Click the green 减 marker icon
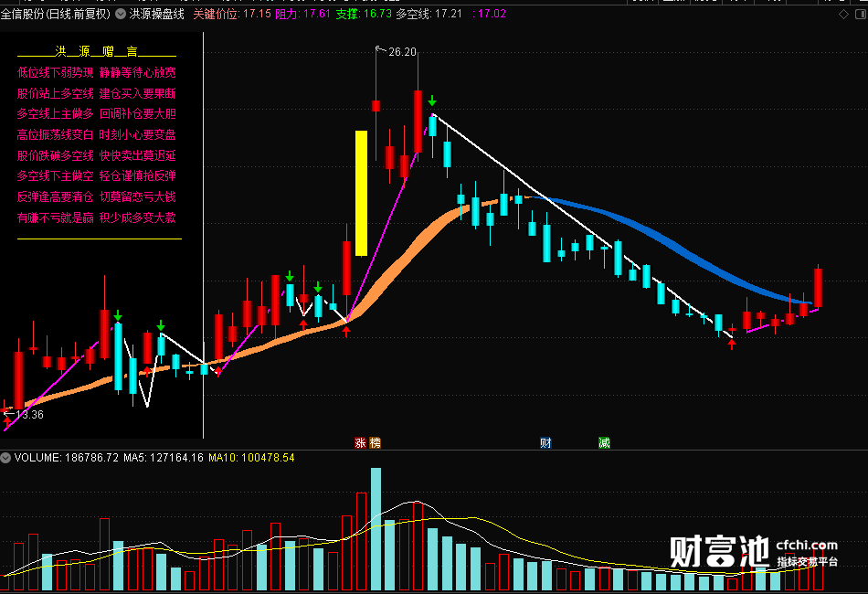Viewport: 868px width, 594px height. [x=604, y=443]
